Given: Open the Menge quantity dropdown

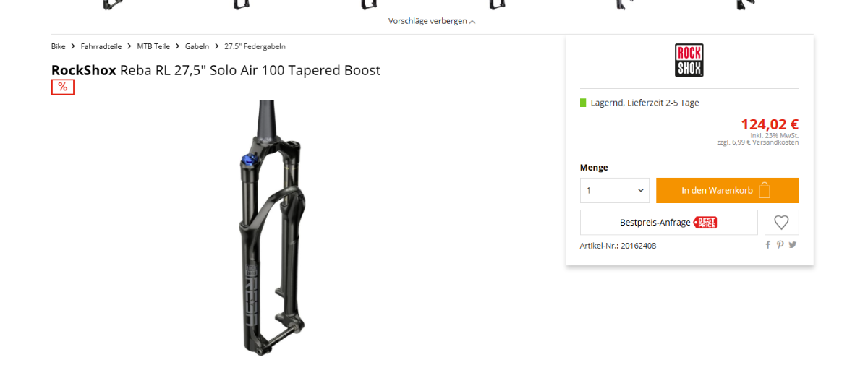Looking at the screenshot, I should tap(615, 190).
